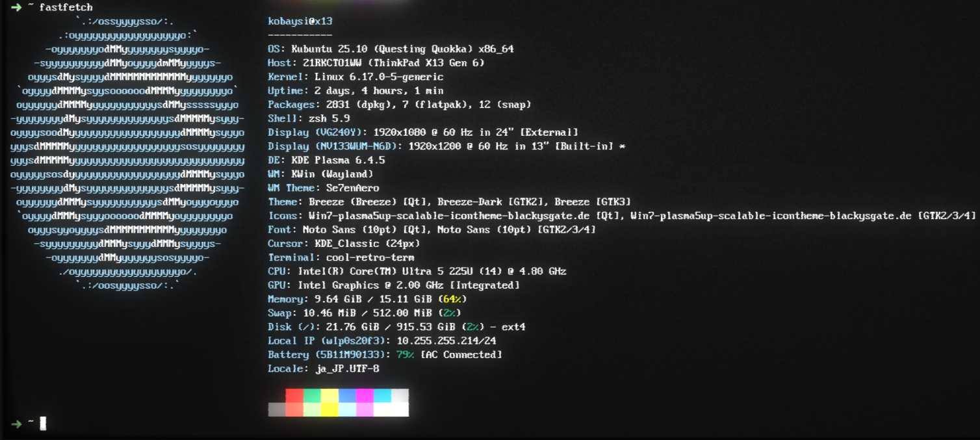Select the green swatch in top color row
Image resolution: width=980 pixels, height=440 pixels.
[x=312, y=396]
